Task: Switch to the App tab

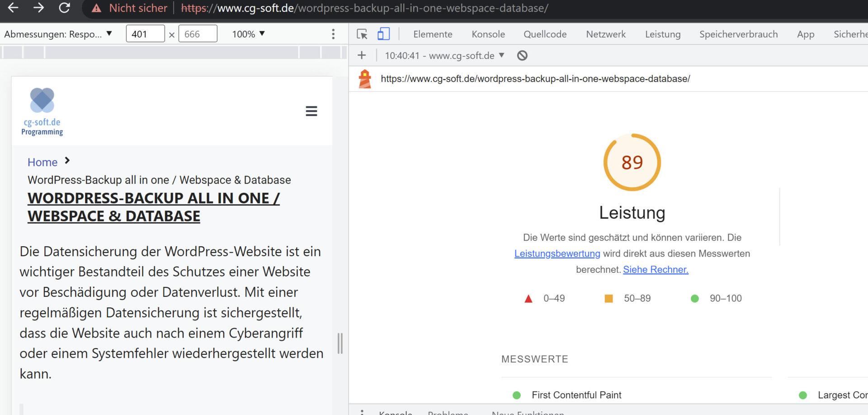Action: 806,34
